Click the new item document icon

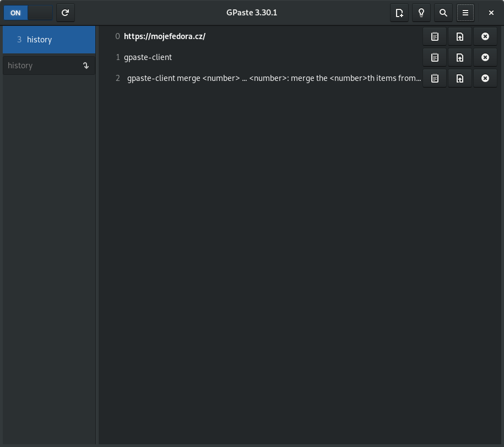click(399, 13)
